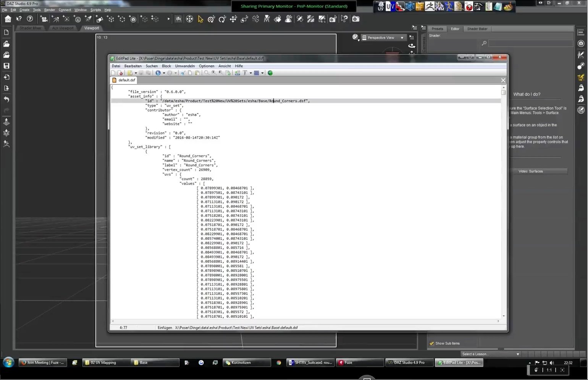Open Join Meeting Fuze taskbar button
The width and height of the screenshot is (588, 380).
(x=43, y=362)
